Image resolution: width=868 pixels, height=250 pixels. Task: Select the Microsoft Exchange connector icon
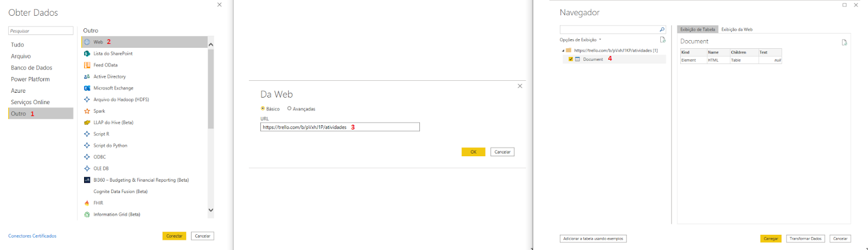point(87,88)
